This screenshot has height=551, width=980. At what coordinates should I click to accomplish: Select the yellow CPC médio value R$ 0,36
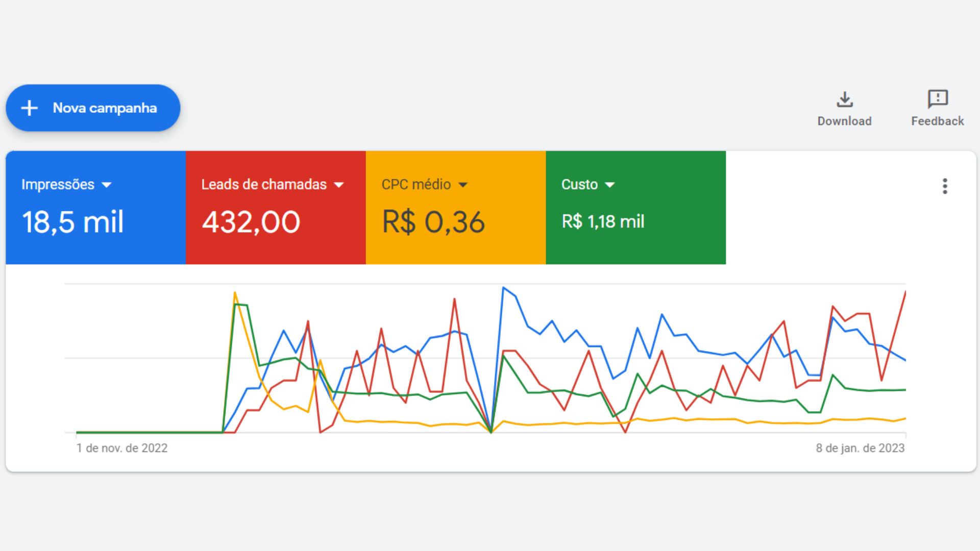pos(433,222)
